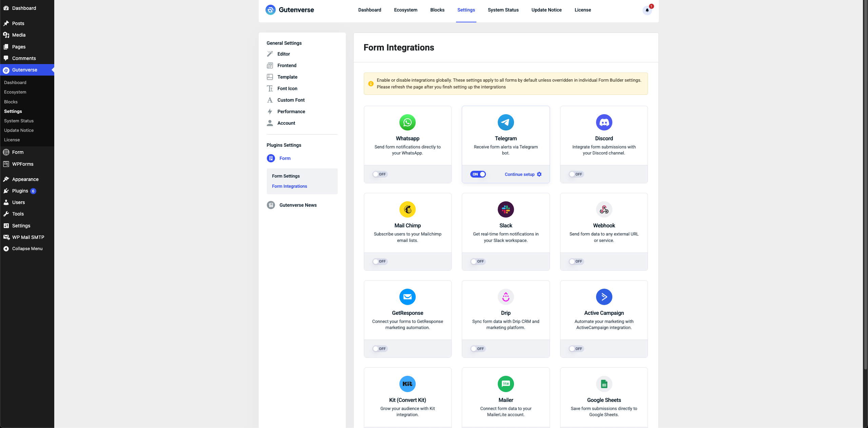This screenshot has width=868, height=428.
Task: Switch to the Ecosystem header tab
Action: point(406,10)
